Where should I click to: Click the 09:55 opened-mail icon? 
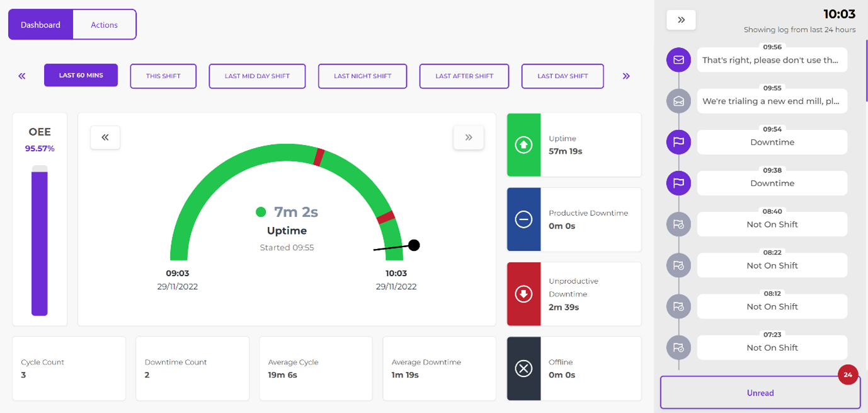pyautogui.click(x=678, y=101)
